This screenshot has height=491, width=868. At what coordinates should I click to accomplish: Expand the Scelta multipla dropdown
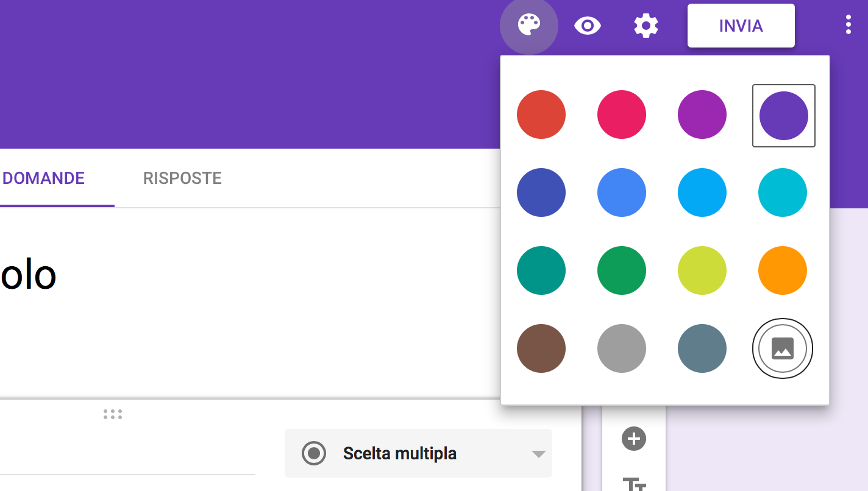point(418,454)
